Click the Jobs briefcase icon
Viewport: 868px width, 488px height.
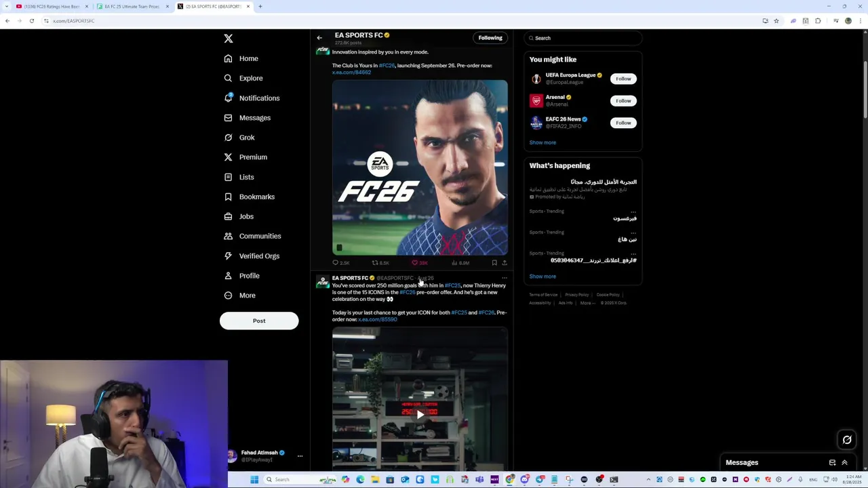(x=228, y=216)
